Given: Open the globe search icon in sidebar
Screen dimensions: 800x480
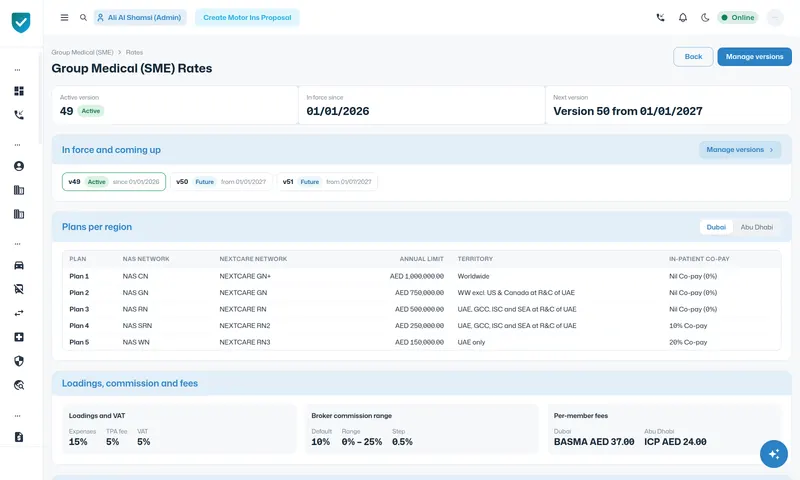Looking at the screenshot, I should click(x=19, y=385).
